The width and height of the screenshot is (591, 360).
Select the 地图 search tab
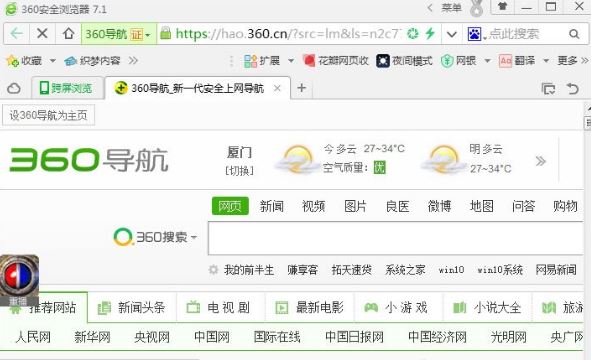(x=481, y=206)
